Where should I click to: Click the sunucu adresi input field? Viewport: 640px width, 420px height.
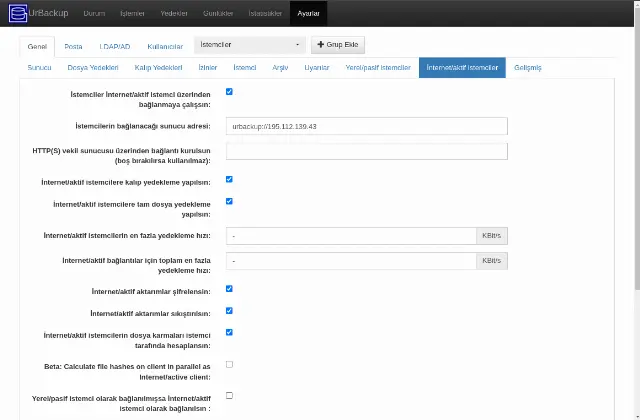pyautogui.click(x=367, y=126)
